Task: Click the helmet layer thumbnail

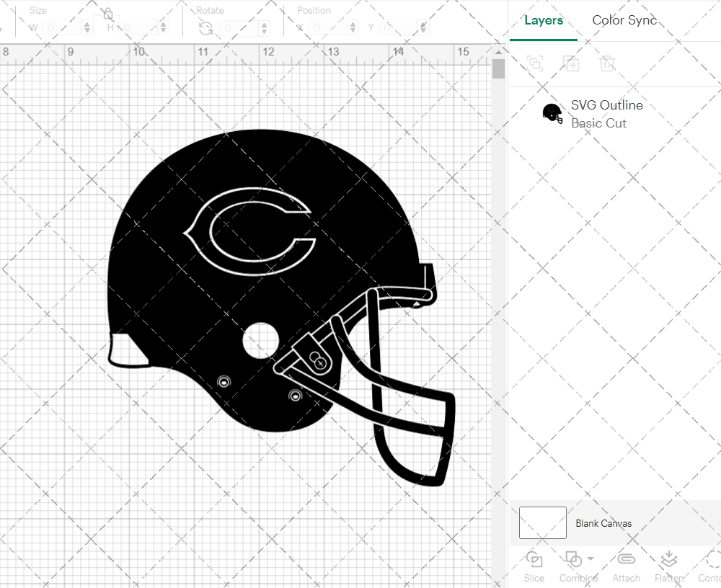Action: [552, 113]
